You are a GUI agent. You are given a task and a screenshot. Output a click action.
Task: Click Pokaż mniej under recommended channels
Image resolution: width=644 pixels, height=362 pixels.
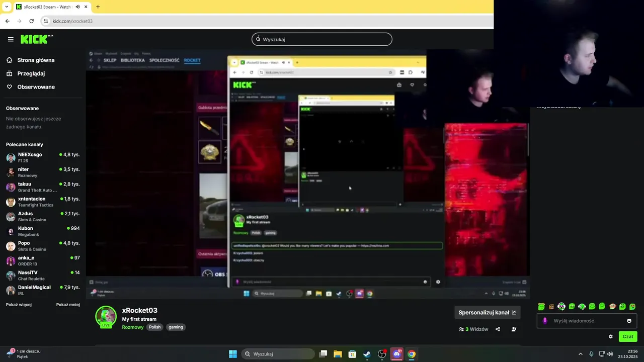coord(68,305)
